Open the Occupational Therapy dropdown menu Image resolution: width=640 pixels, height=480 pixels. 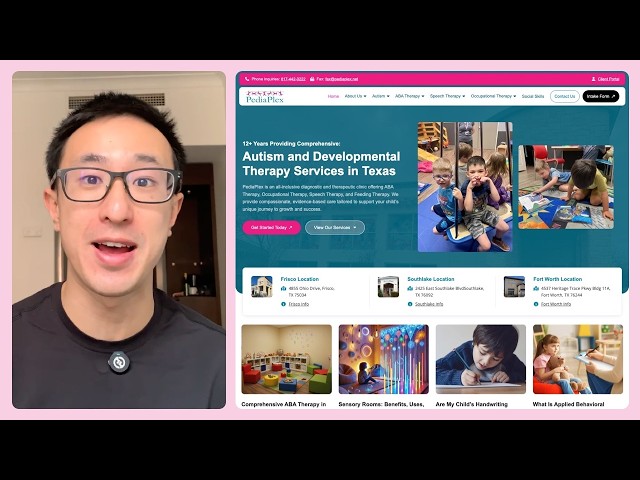(493, 96)
